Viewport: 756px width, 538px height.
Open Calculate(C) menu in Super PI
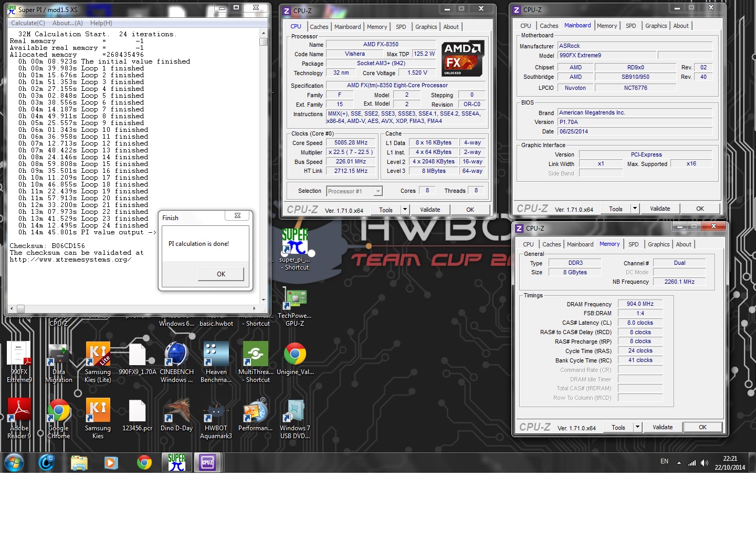coord(28,23)
